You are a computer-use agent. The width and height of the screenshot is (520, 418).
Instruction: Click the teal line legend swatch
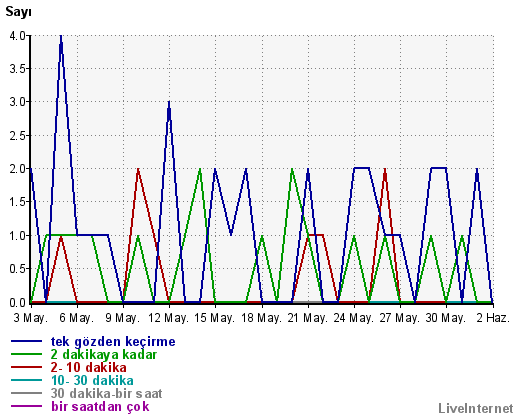(26, 380)
